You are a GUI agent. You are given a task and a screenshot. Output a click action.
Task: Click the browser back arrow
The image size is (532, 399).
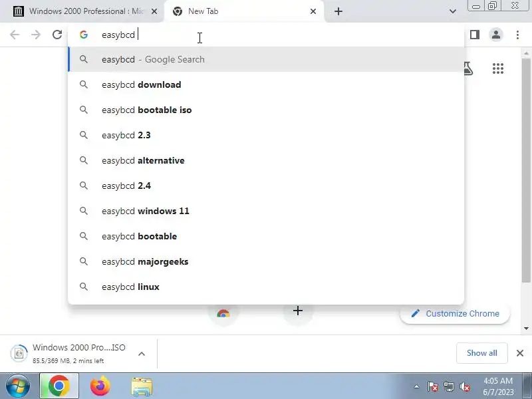point(15,35)
